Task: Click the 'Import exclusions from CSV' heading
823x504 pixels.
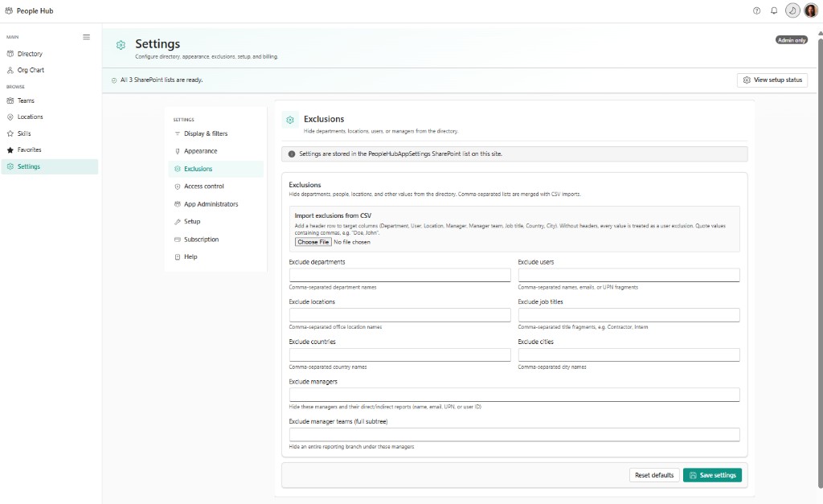Action: coord(333,215)
